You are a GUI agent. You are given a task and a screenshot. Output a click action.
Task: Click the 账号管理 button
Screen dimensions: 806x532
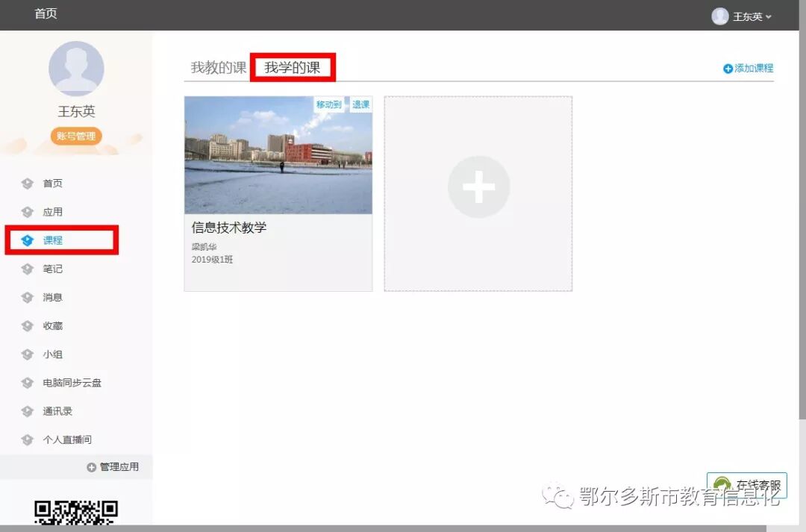(x=76, y=137)
